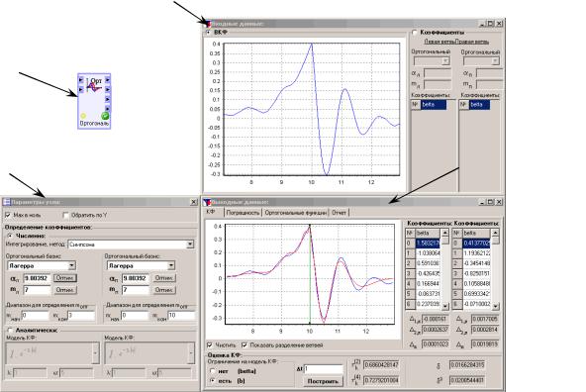
Task: Click value field 0.6860428147
Action: click(x=381, y=365)
